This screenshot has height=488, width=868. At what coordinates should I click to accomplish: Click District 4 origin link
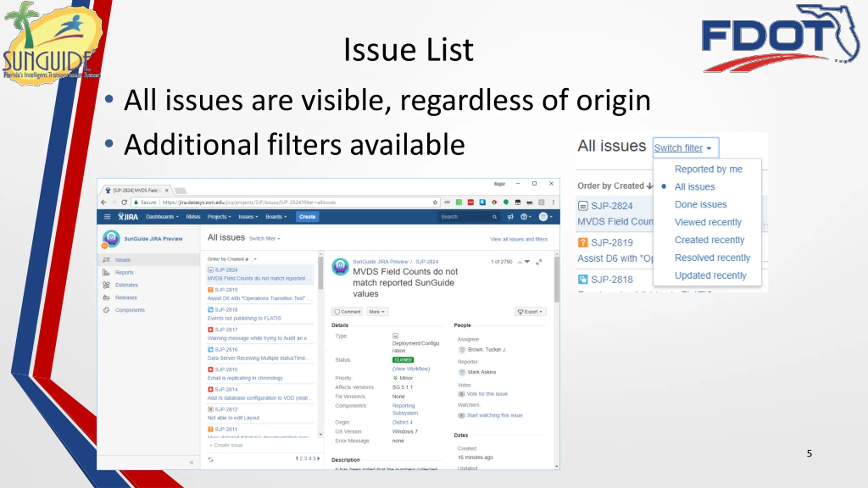point(402,422)
